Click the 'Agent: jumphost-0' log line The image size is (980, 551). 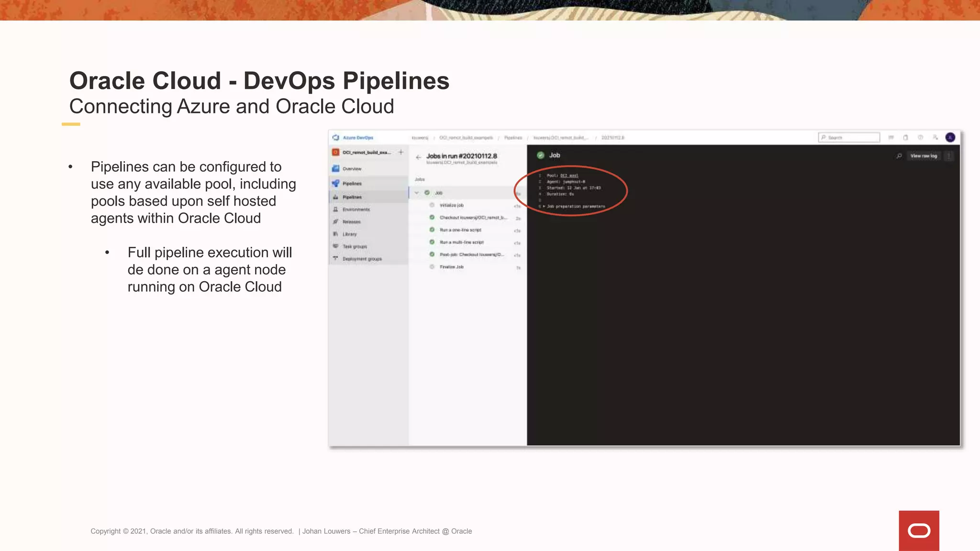click(566, 182)
